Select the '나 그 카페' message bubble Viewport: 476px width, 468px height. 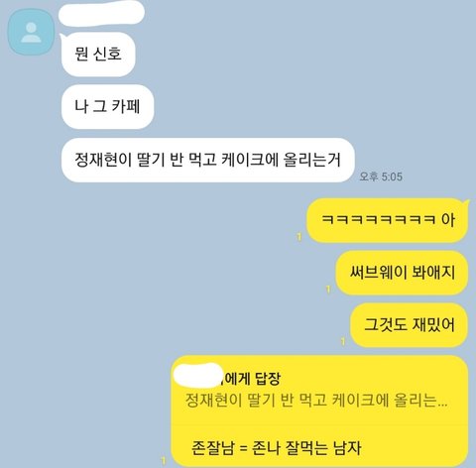coord(107,107)
